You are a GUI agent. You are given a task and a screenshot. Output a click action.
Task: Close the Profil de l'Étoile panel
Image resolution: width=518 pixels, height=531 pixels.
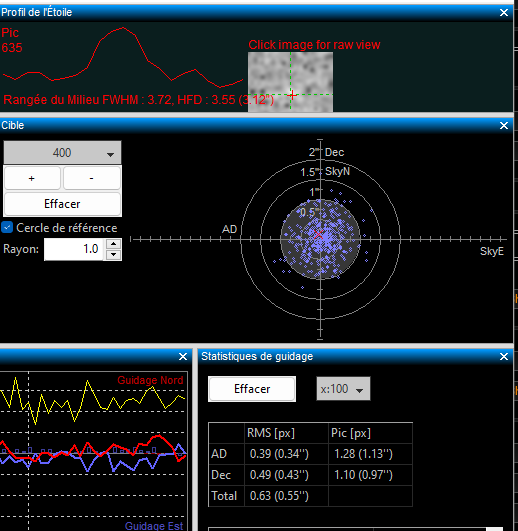[x=504, y=13]
